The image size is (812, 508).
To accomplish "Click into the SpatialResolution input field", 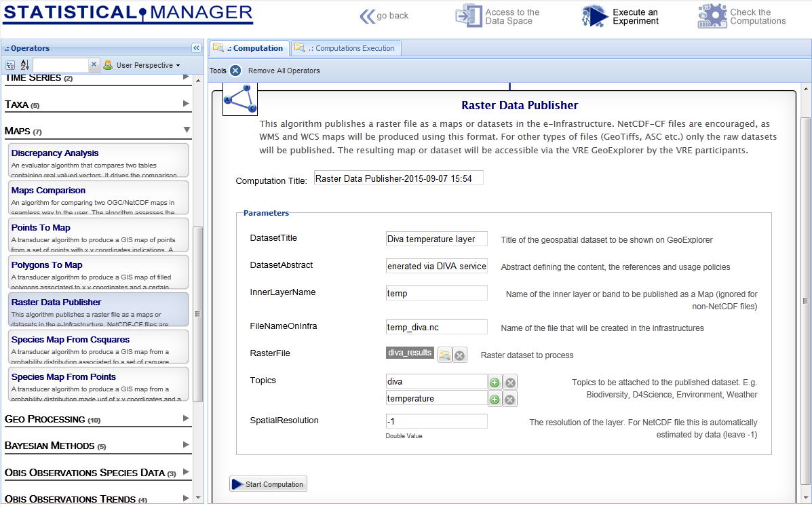I will [436, 421].
